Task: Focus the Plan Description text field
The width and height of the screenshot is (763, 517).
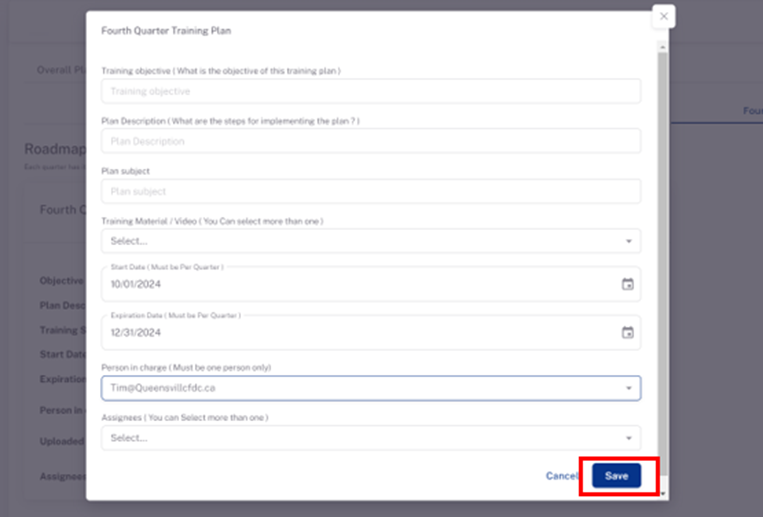Action: (371, 141)
